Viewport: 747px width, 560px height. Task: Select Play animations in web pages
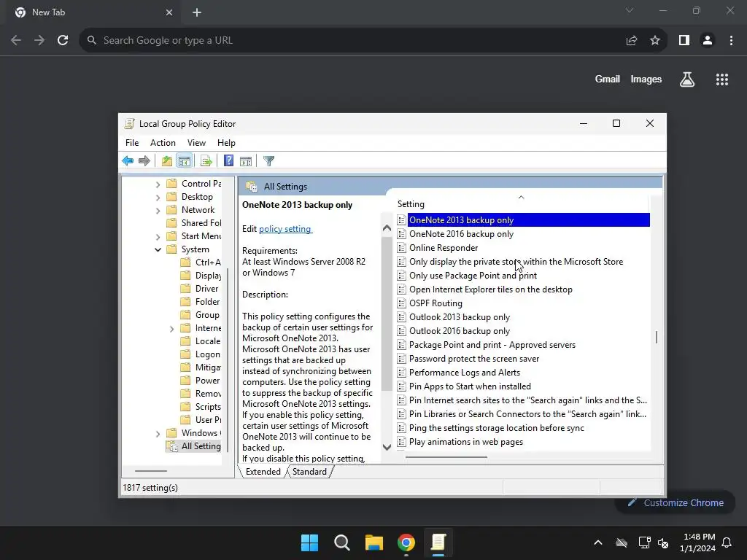466,442
